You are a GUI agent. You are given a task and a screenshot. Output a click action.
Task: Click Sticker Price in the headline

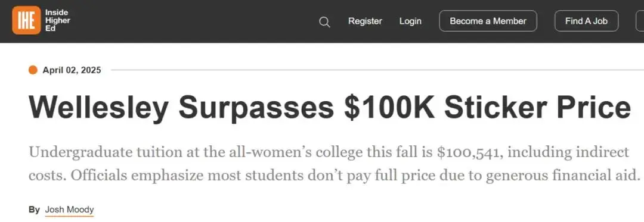coord(537,108)
